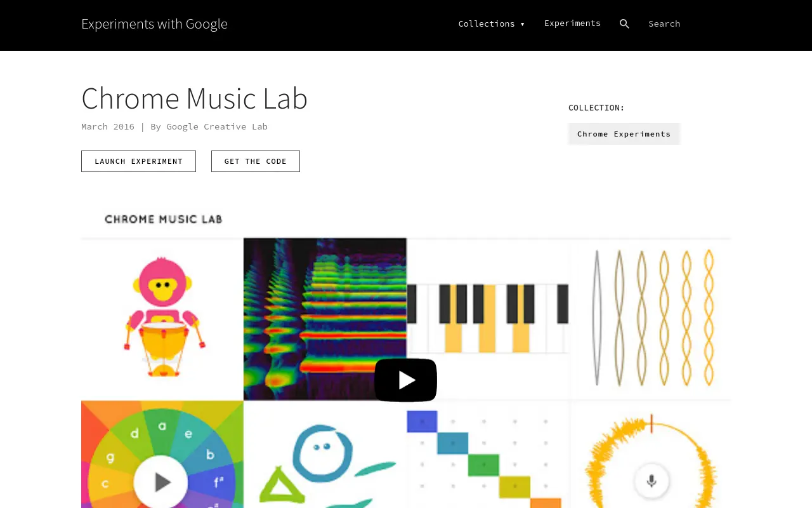Click the 'CHROME MUSIC LAB' title in the video
Screen dimensions: 812x508
(x=164, y=219)
